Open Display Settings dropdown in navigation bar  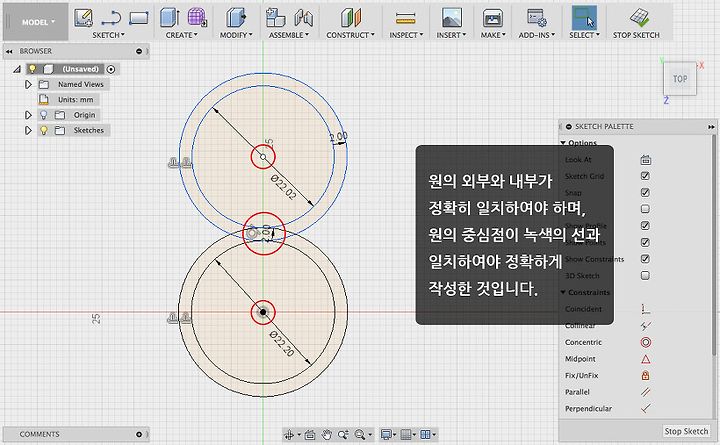(x=388, y=434)
